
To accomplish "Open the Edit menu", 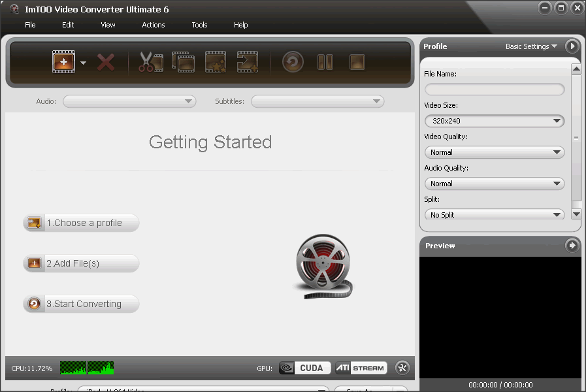I will click(x=68, y=25).
